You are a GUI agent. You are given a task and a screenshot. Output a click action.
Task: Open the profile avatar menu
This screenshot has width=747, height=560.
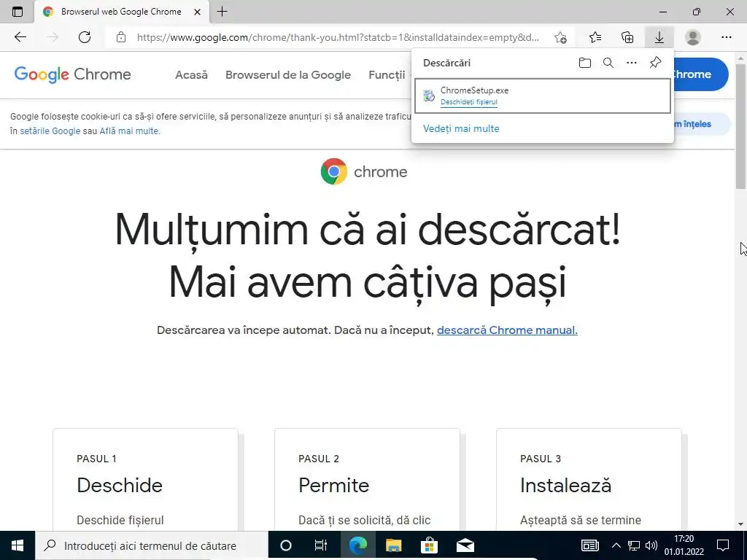[693, 37]
